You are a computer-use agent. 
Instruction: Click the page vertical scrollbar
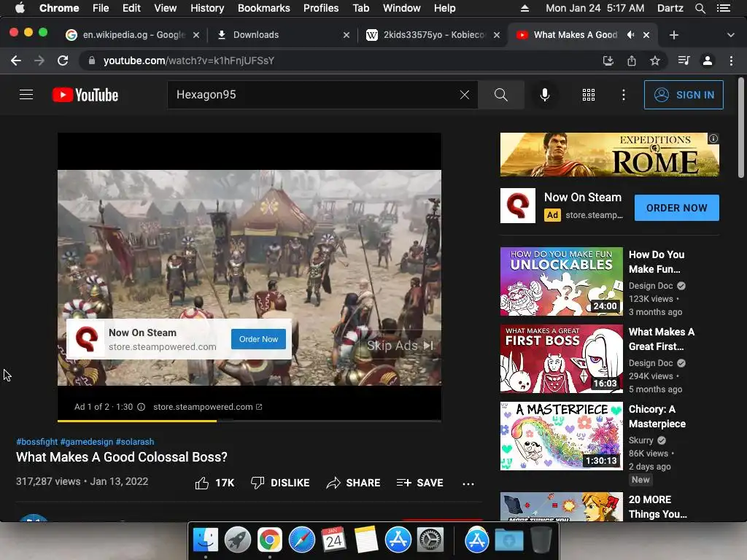[741, 128]
